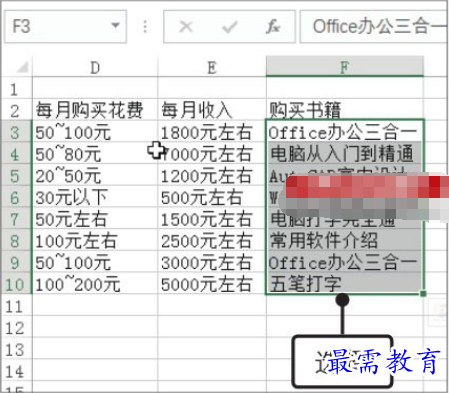Select row 4 header
Viewport: 449px width, 393px height.
[x=16, y=154]
